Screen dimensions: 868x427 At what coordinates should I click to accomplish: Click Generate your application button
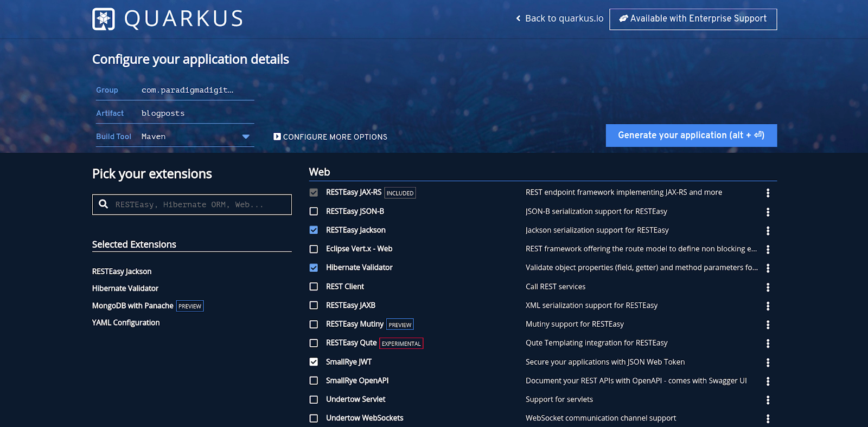coord(691,135)
